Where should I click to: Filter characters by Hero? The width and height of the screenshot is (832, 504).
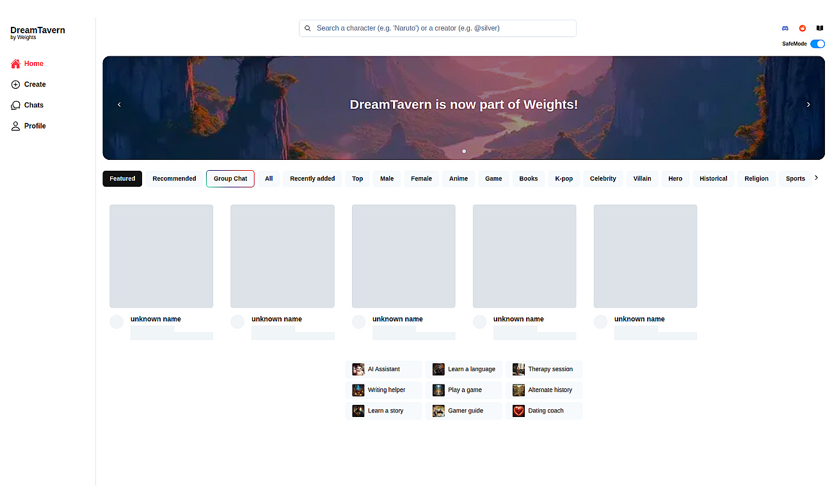675,179
